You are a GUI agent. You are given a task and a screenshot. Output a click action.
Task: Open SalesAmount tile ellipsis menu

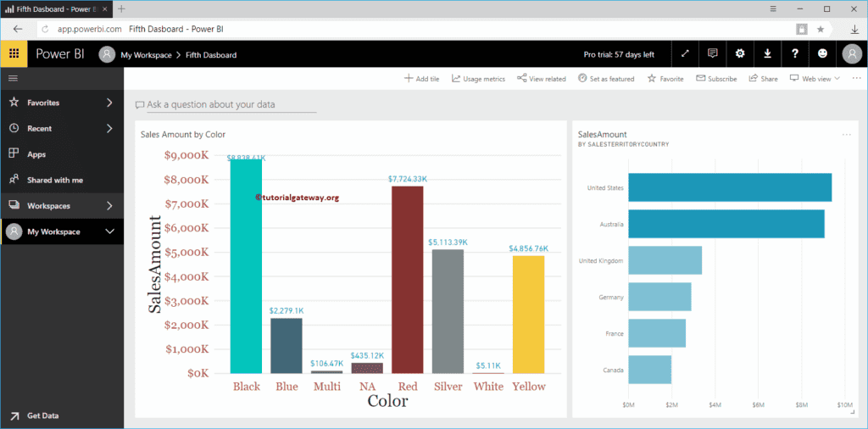tap(847, 135)
